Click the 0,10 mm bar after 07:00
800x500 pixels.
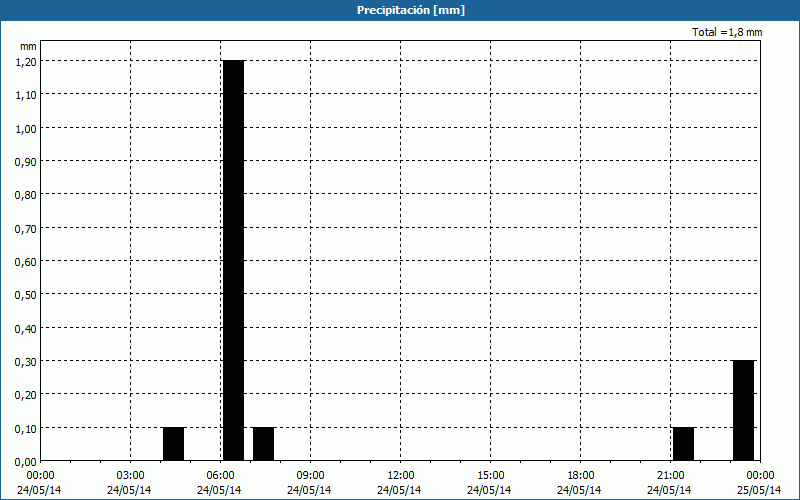pos(264,444)
